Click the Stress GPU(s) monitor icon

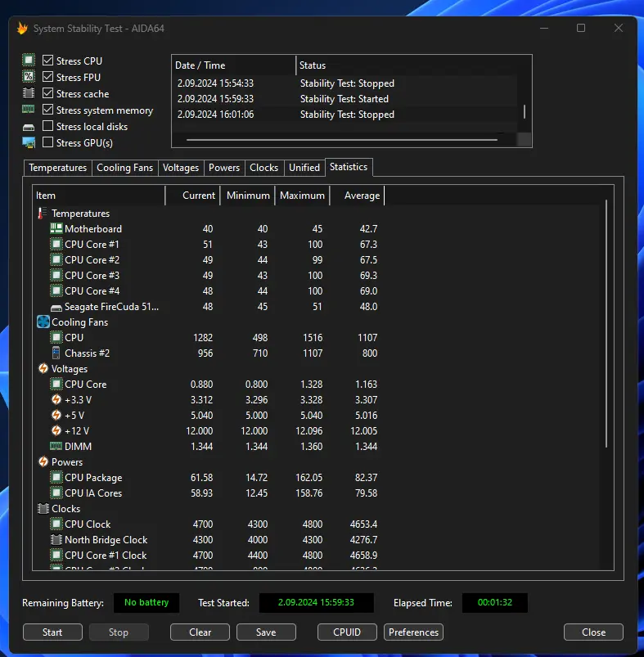[x=29, y=143]
